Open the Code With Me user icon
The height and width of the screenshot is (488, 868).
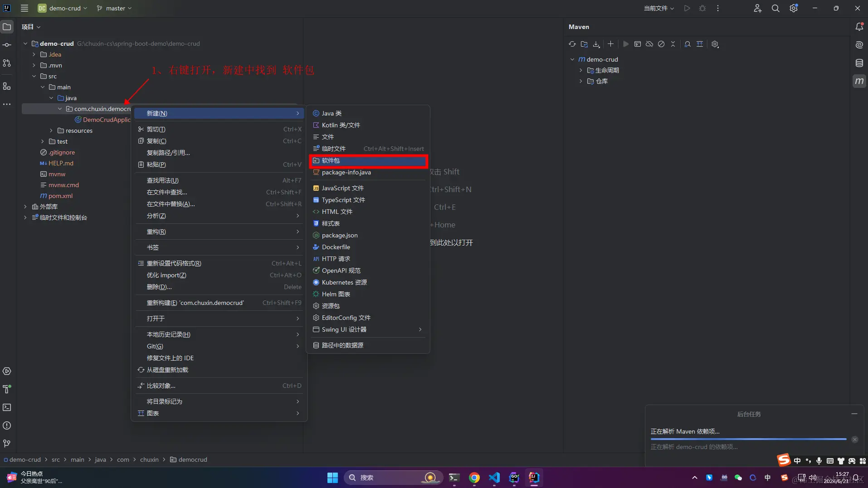click(757, 8)
